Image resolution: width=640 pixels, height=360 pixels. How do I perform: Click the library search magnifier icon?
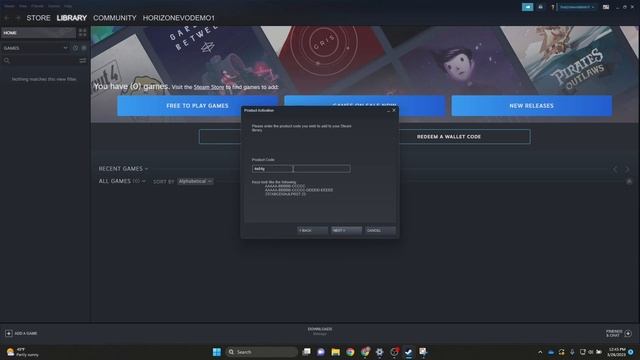tap(7, 61)
